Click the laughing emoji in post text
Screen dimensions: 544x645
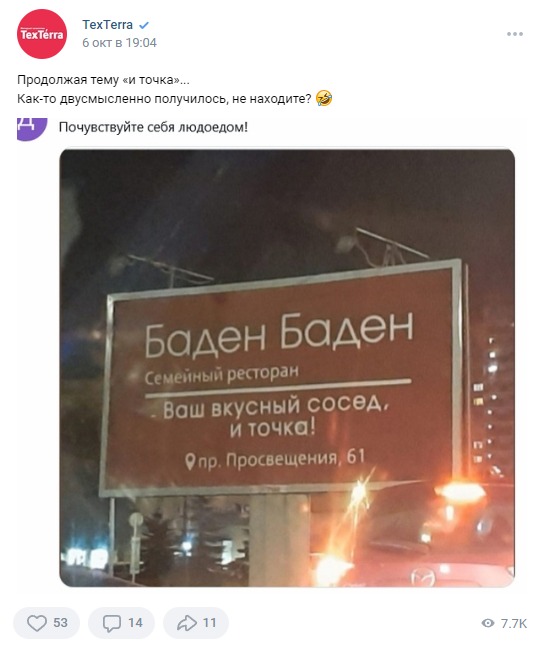(324, 99)
